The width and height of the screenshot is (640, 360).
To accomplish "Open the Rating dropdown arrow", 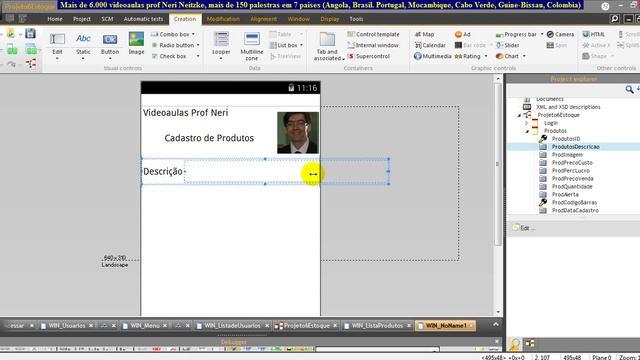I will point(486,56).
